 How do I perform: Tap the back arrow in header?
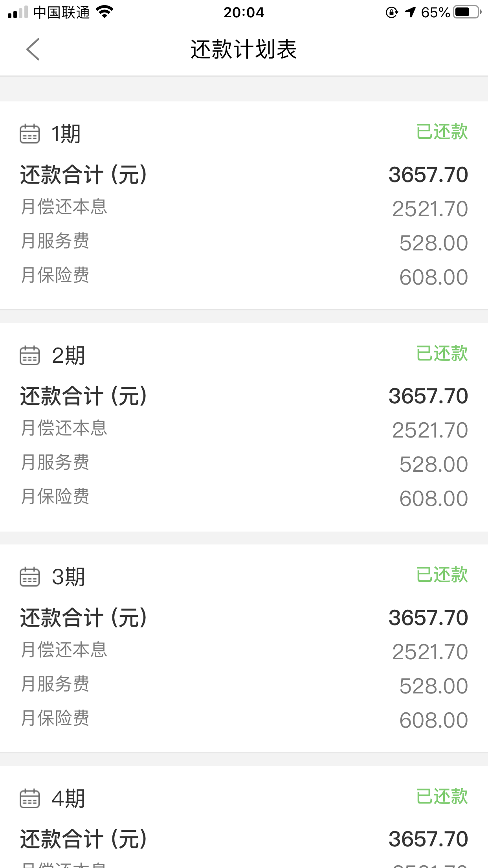(x=33, y=50)
